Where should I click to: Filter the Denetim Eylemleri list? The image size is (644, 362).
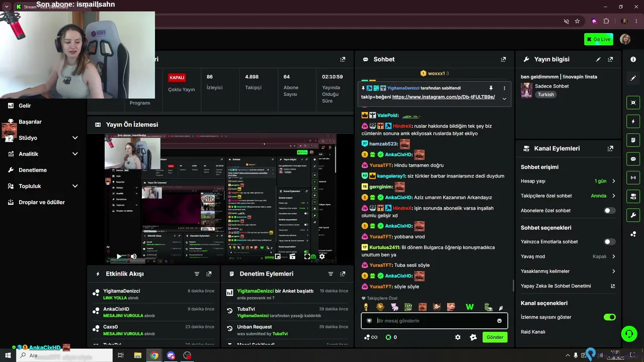pyautogui.click(x=331, y=274)
